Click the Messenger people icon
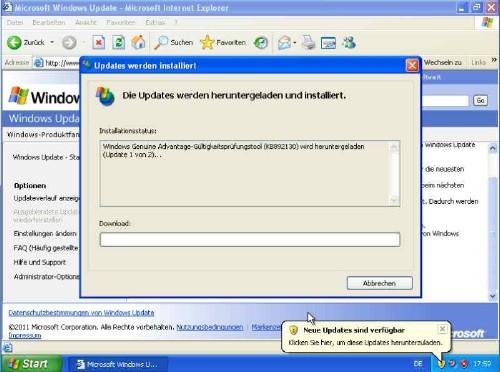 [x=349, y=42]
